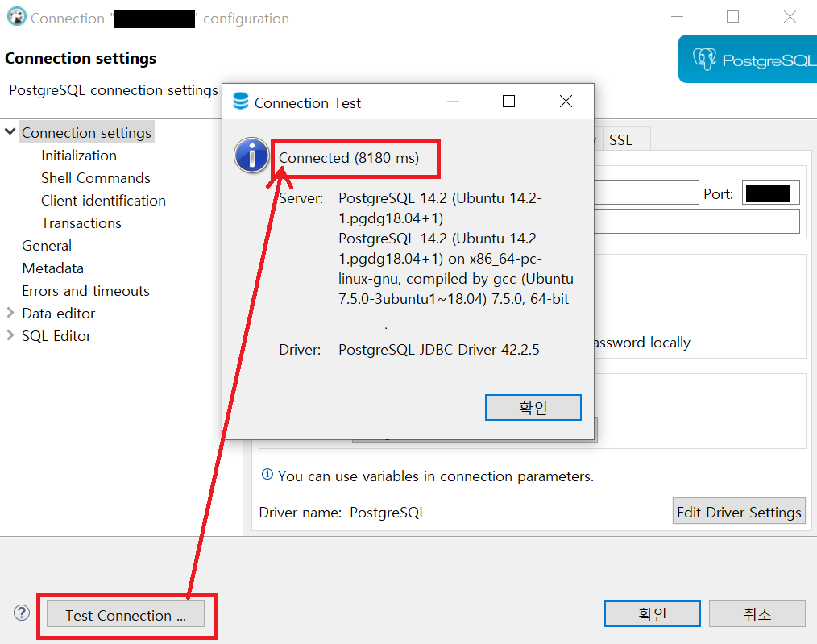Viewport: 817px width, 644px height.
Task: Open Edit Driver Settings
Action: [x=739, y=512]
